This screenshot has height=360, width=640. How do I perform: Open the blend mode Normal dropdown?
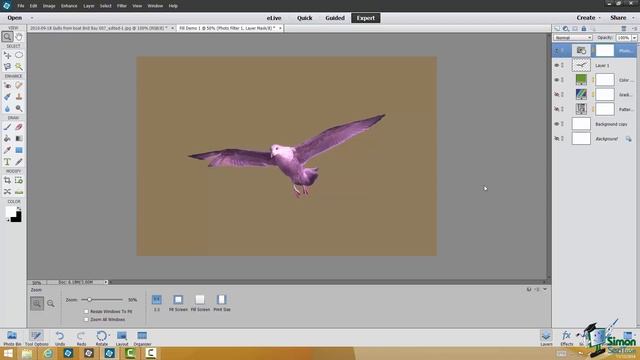[x=573, y=38]
